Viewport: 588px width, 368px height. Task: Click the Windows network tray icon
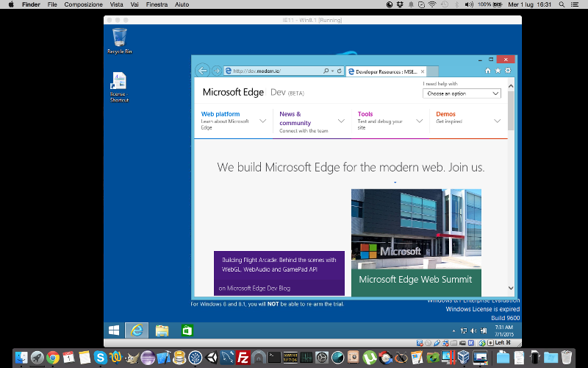click(464, 330)
